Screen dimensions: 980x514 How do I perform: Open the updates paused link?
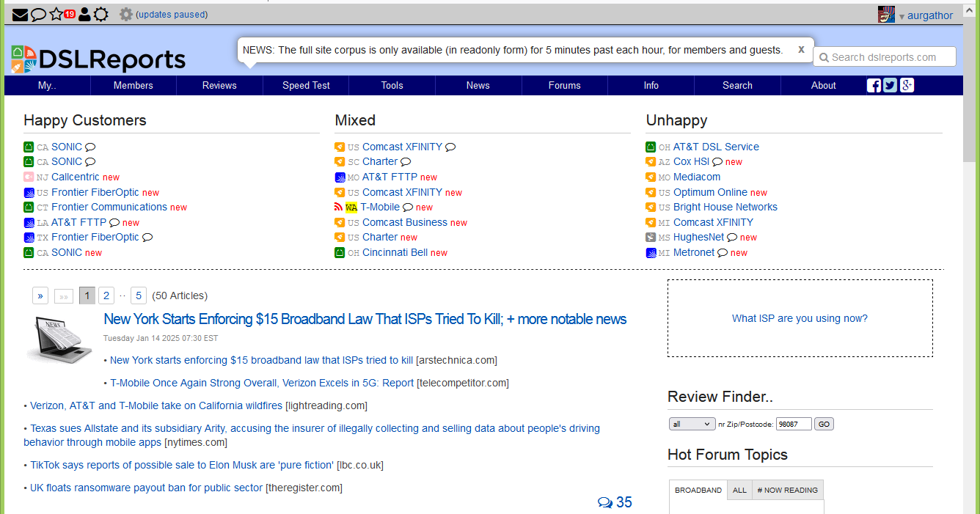point(172,15)
